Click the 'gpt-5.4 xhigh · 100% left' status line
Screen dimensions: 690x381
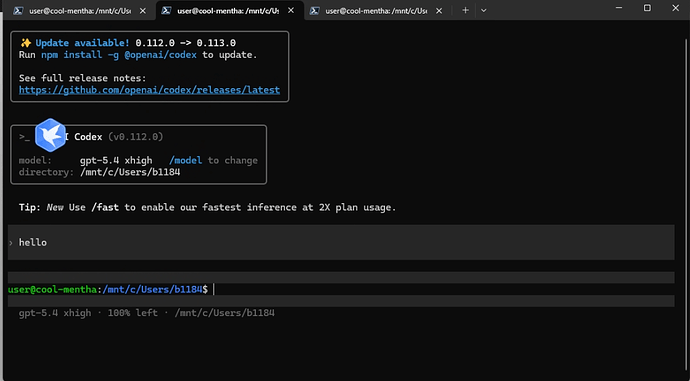pyautogui.click(x=147, y=313)
